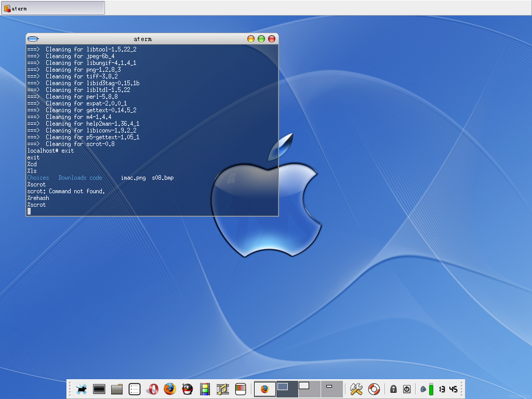The height and width of the screenshot is (399, 532).
Task: Open the settings manager tools icon
Action: (x=356, y=389)
